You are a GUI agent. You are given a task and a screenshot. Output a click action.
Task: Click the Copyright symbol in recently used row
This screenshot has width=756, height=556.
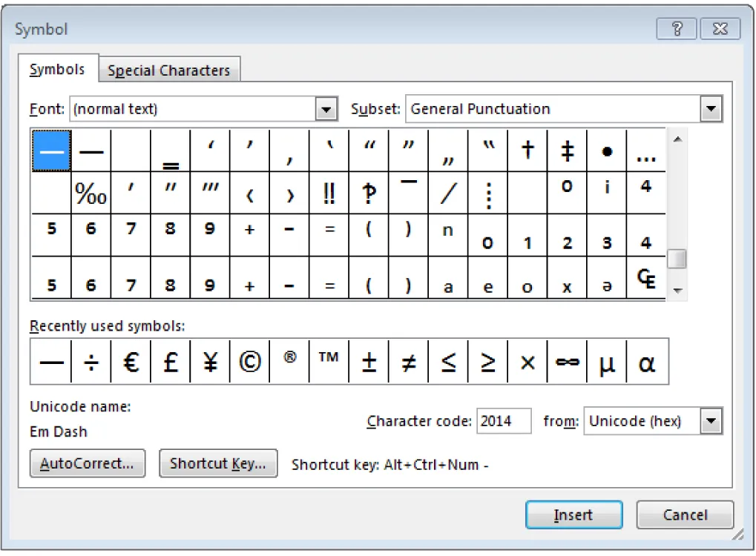coord(249,362)
